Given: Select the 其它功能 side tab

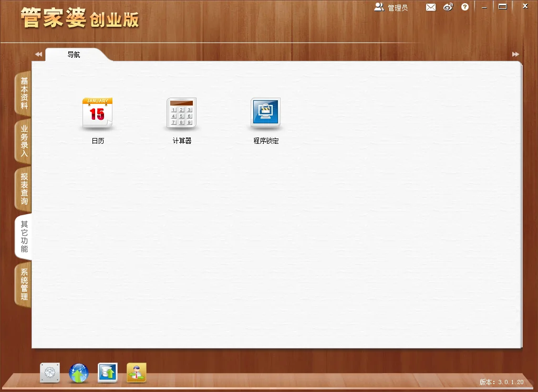Looking at the screenshot, I should [x=24, y=237].
